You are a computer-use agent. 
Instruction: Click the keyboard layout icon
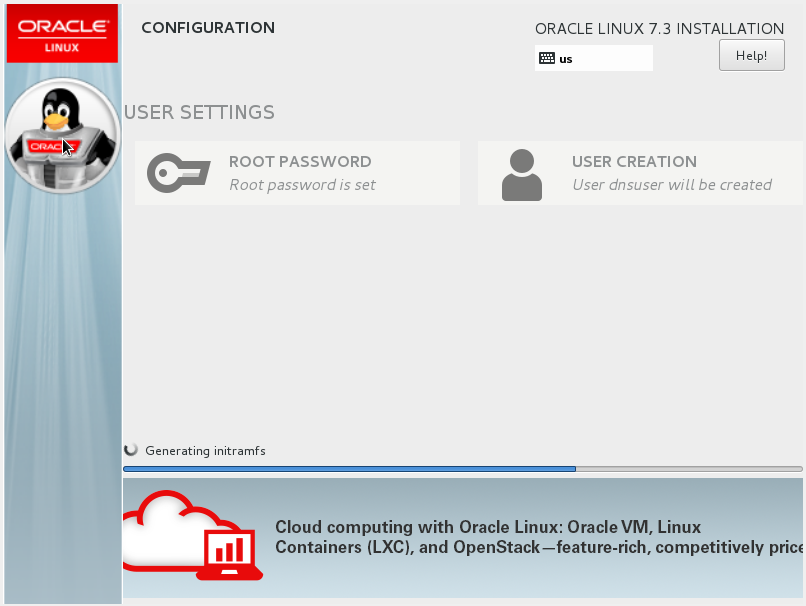click(547, 58)
